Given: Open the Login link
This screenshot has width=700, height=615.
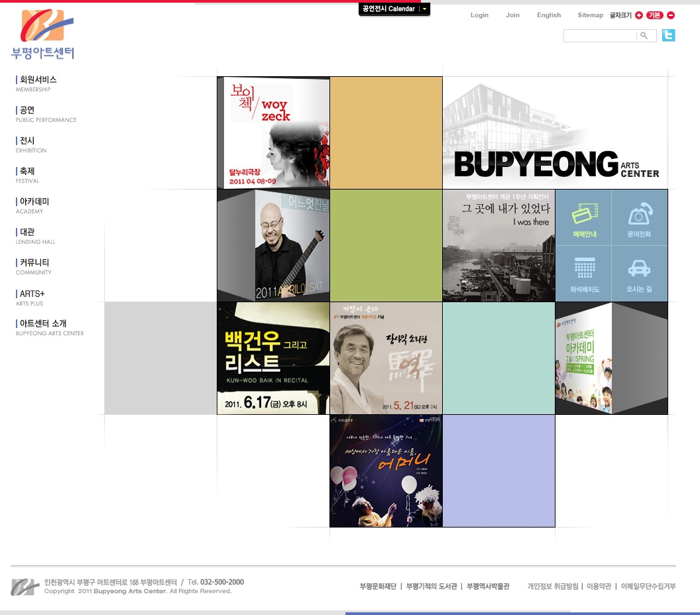Looking at the screenshot, I should point(479,15).
